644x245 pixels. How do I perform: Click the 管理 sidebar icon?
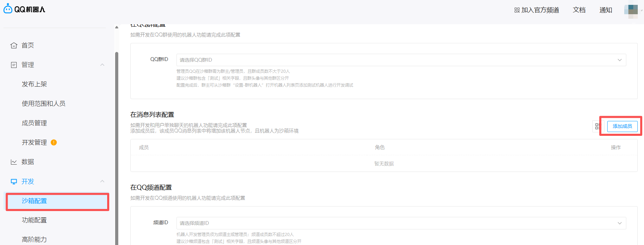[x=14, y=65]
